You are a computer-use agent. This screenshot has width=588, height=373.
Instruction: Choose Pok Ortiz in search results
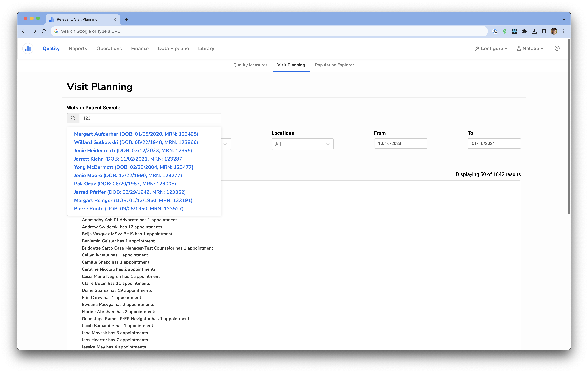tap(125, 184)
